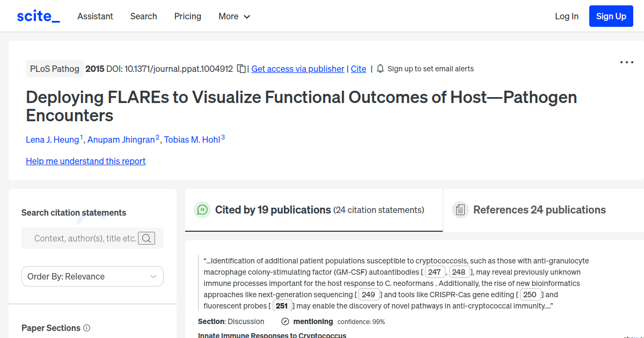This screenshot has width=644, height=338.
Task: Select the highlighted citation badge 251
Action: (x=282, y=305)
